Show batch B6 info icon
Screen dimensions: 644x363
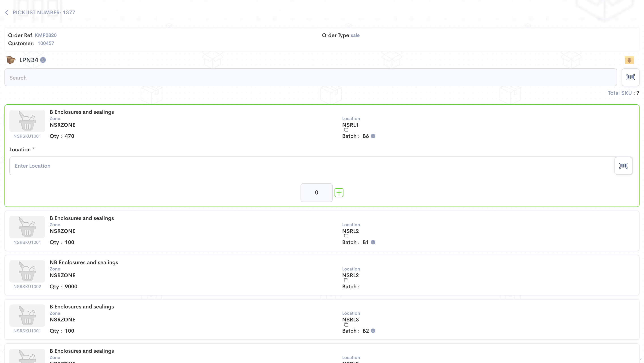click(x=373, y=136)
